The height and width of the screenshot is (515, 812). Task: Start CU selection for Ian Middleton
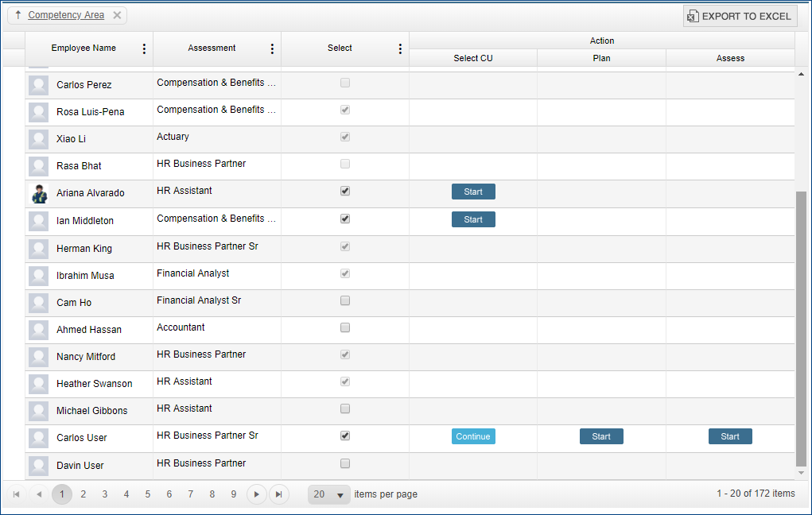473,219
